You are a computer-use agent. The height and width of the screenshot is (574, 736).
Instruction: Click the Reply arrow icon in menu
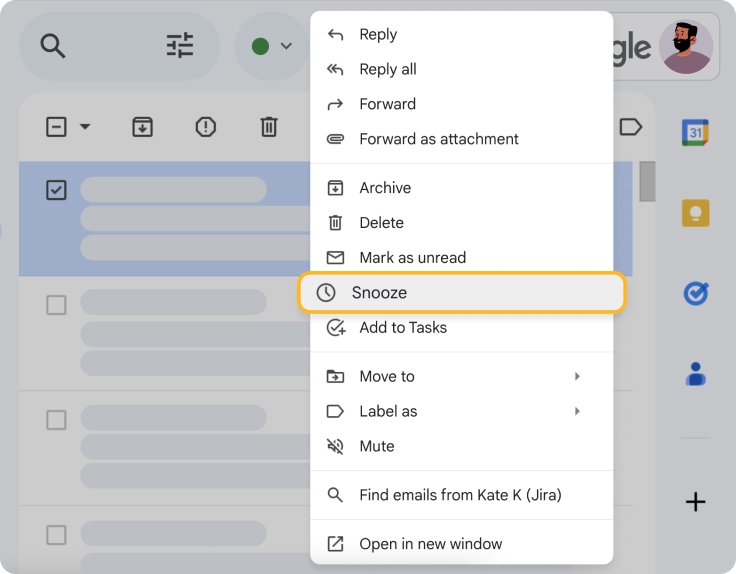coord(335,34)
